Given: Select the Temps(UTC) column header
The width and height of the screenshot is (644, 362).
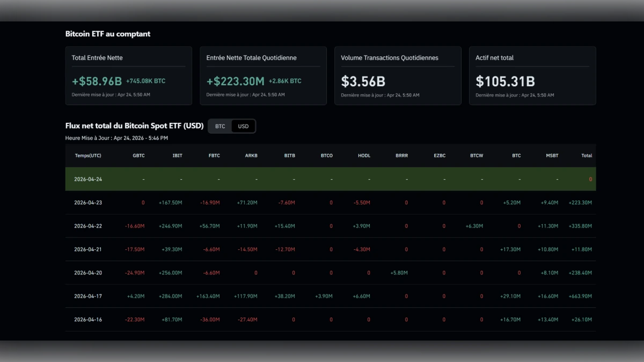Looking at the screenshot, I should (89, 155).
